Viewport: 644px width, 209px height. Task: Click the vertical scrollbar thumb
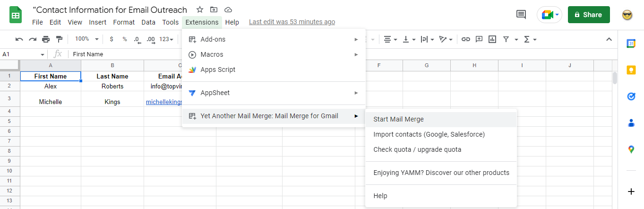click(615, 78)
